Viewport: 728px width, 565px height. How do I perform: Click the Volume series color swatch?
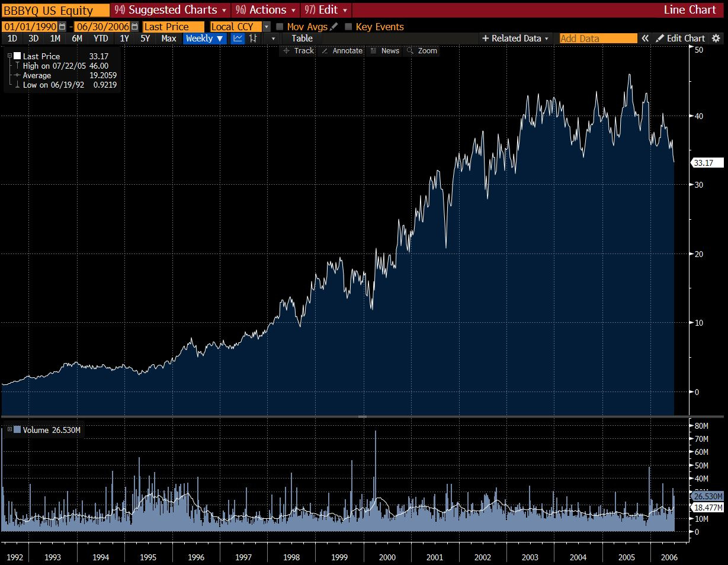click(x=17, y=429)
